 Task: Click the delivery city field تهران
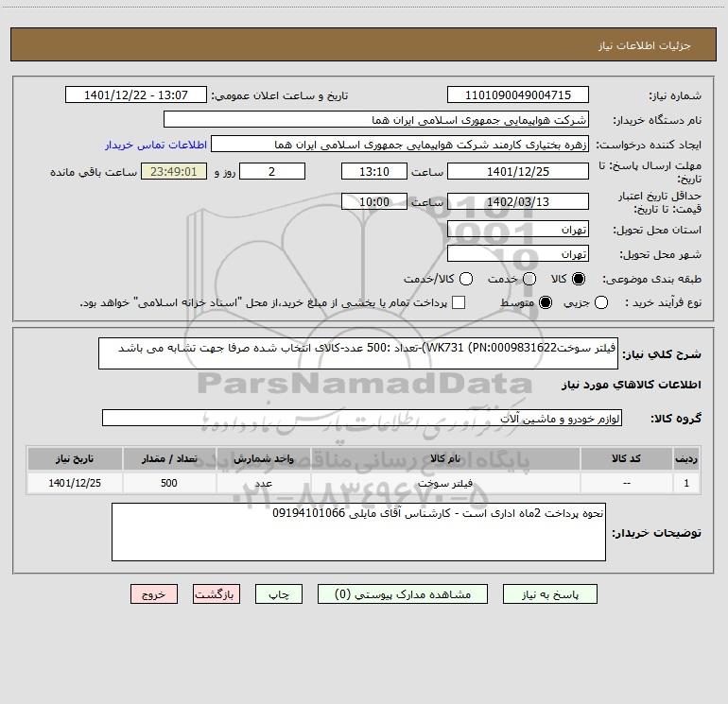coord(518,254)
